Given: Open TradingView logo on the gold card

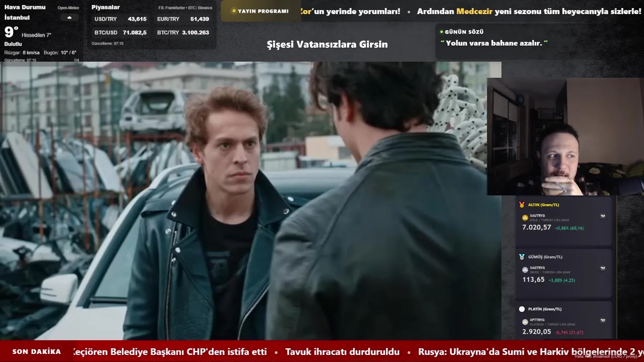Looking at the screenshot, I should pos(603,216).
